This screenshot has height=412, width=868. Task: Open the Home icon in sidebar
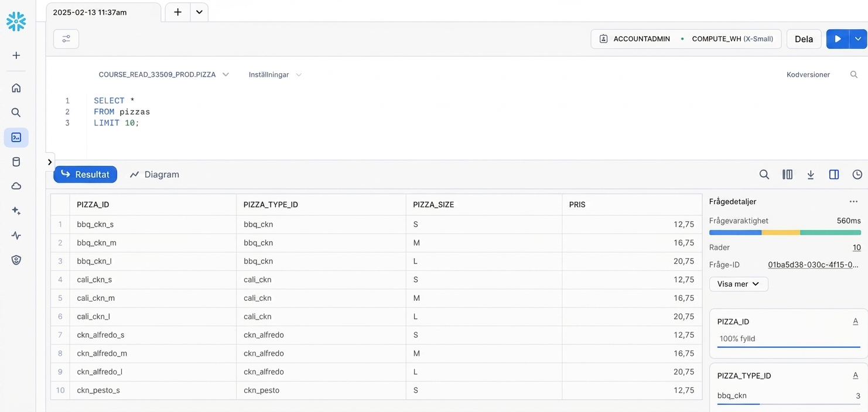[x=16, y=88]
